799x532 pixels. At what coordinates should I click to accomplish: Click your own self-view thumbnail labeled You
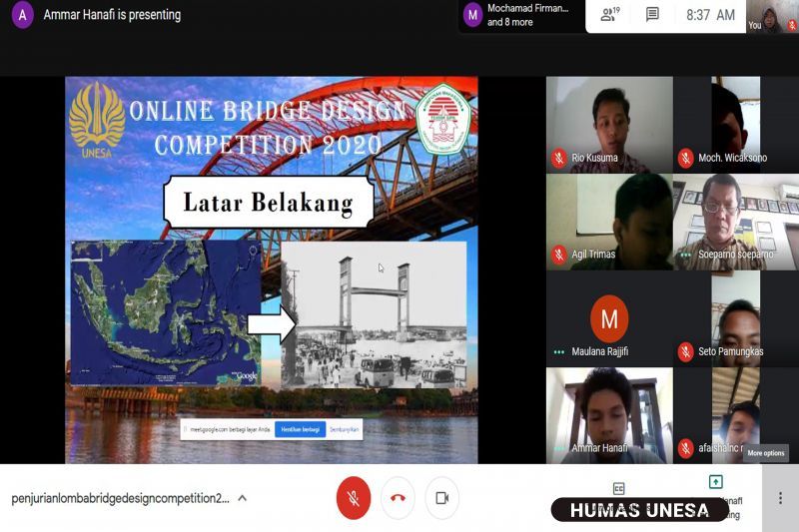point(772,16)
